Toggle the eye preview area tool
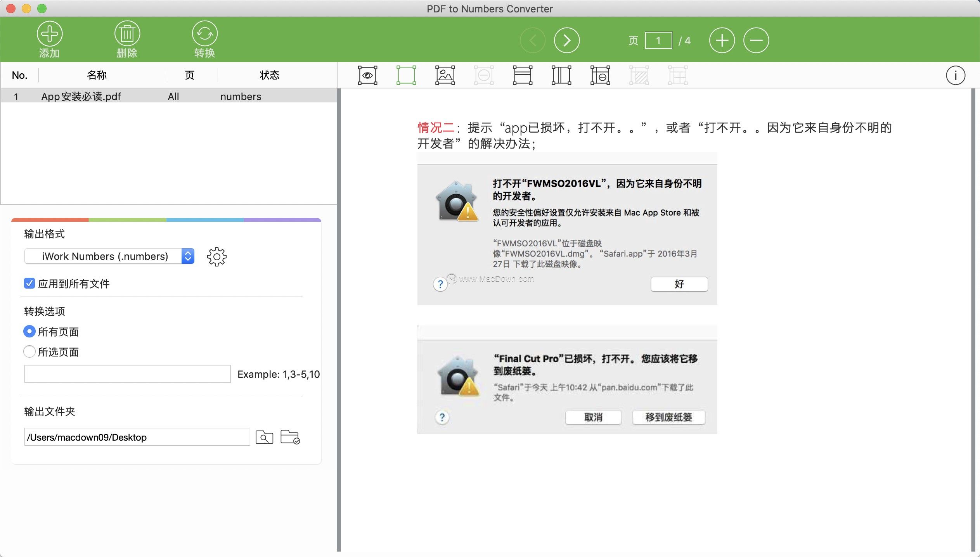Image resolution: width=980 pixels, height=557 pixels. coord(367,75)
